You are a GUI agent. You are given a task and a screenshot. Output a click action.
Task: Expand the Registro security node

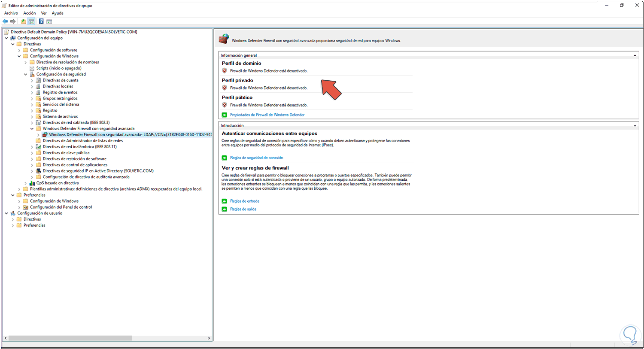point(32,110)
